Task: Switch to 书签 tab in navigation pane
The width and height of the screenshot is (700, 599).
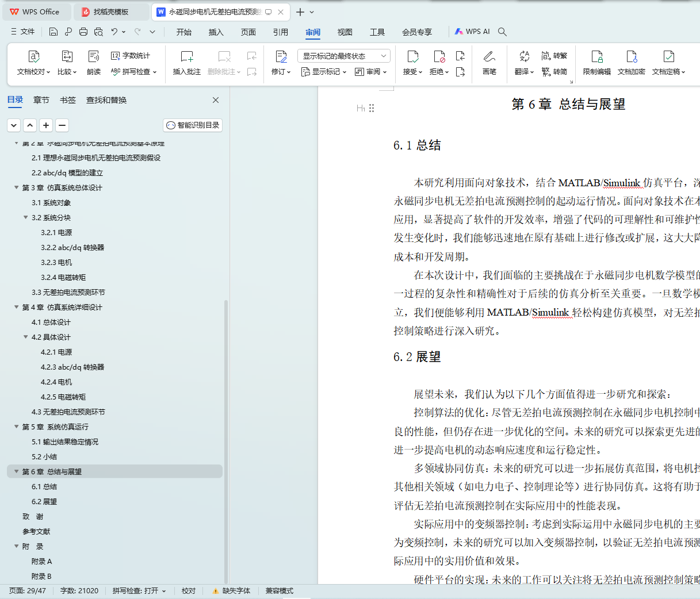Action: tap(68, 100)
